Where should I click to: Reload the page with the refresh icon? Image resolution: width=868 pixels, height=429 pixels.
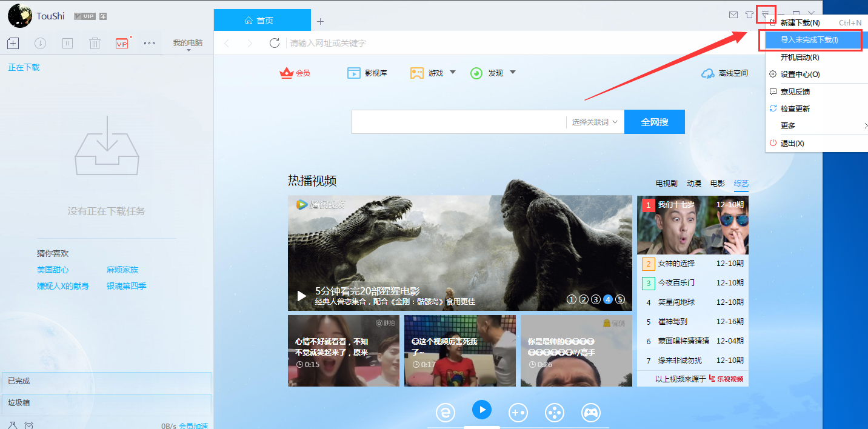click(275, 43)
